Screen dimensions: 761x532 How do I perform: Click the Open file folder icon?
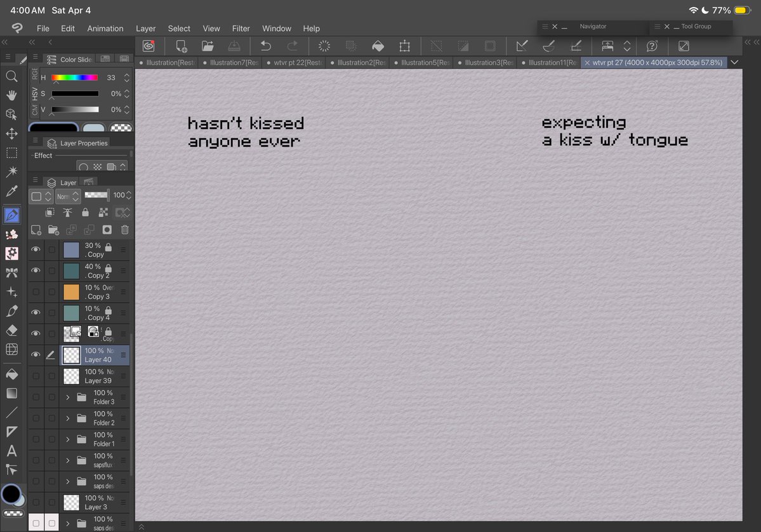pos(208,46)
